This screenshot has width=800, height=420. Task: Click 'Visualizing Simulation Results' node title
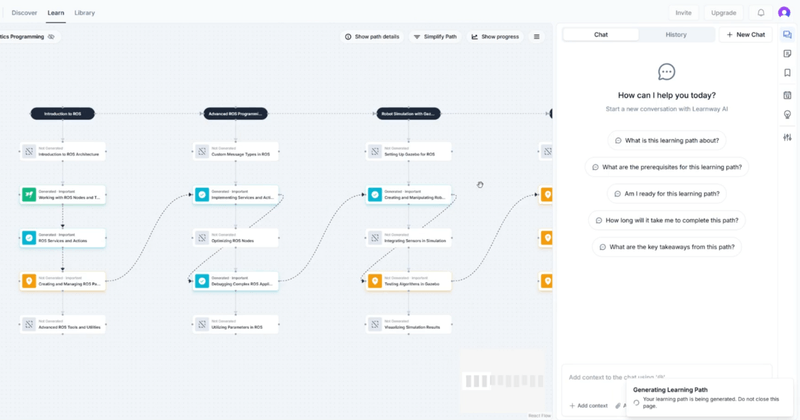click(412, 327)
